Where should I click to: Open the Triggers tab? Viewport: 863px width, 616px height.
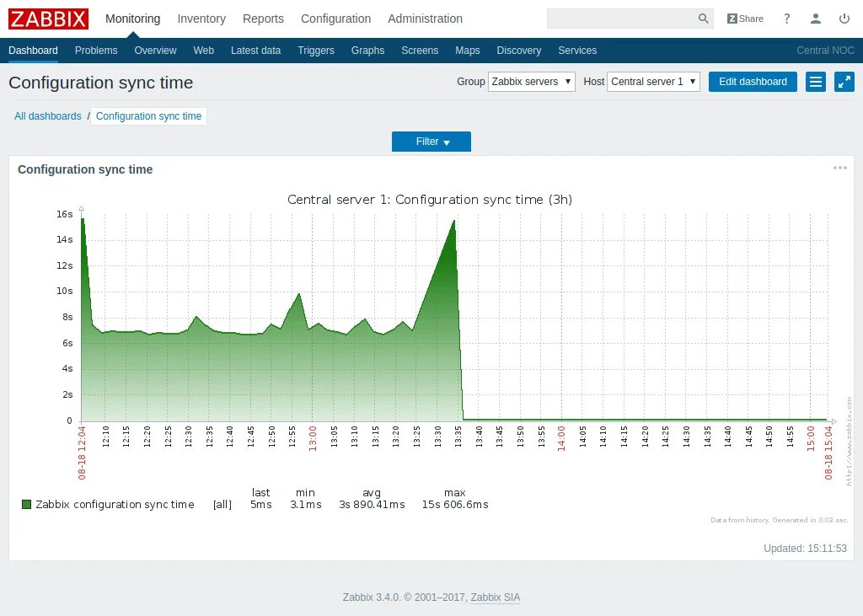point(316,50)
